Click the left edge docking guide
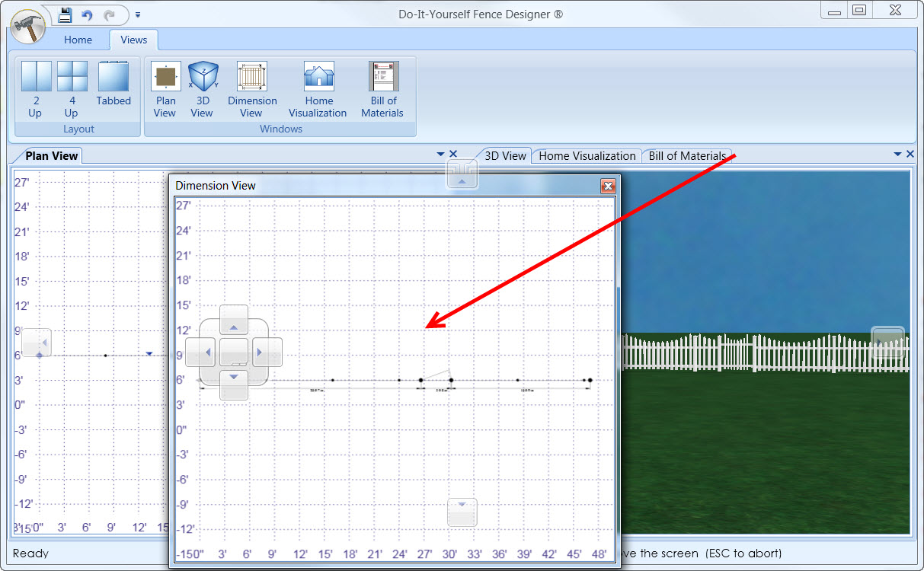The height and width of the screenshot is (571, 924). coord(37,343)
